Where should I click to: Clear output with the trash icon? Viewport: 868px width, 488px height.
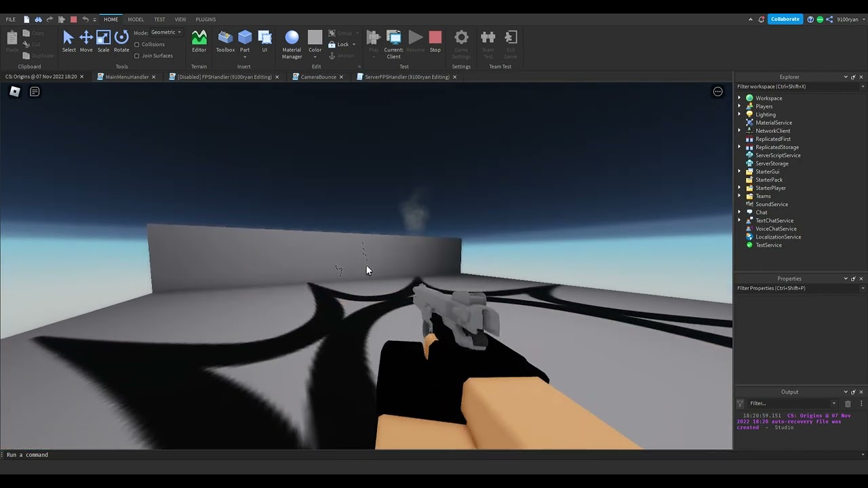click(x=848, y=403)
